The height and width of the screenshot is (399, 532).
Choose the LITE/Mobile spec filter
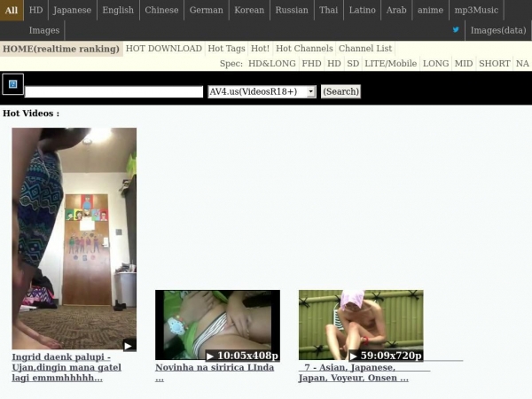point(391,63)
